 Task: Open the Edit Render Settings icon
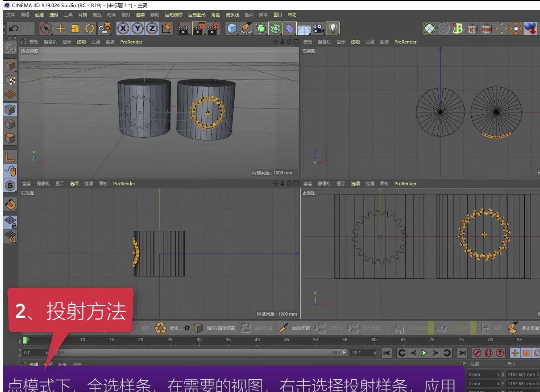[x=214, y=28]
